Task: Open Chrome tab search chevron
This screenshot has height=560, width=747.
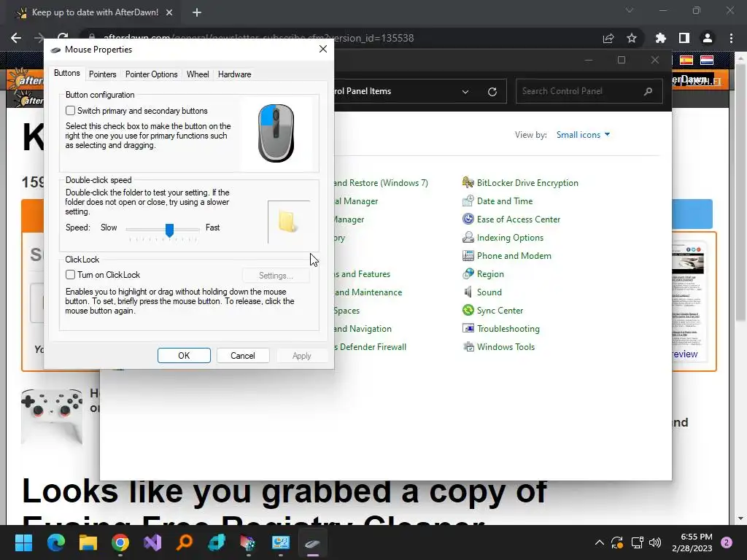Action: 630,10
